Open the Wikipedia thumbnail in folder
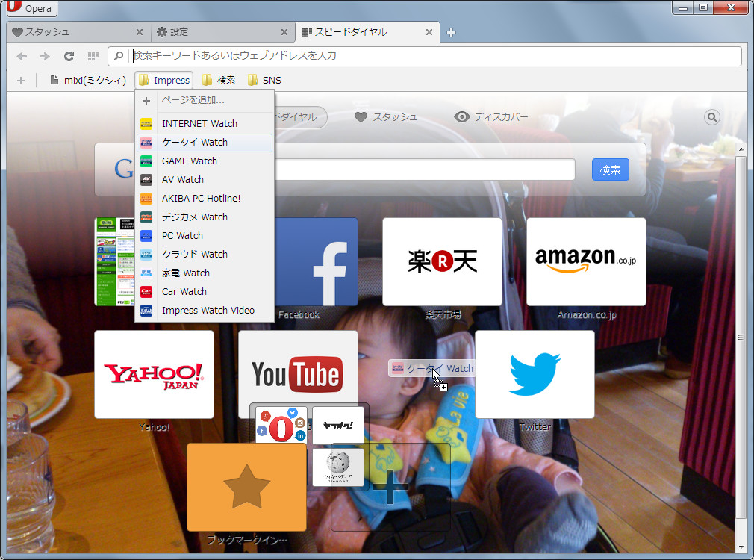Image resolution: width=754 pixels, height=560 pixels. pos(338,467)
